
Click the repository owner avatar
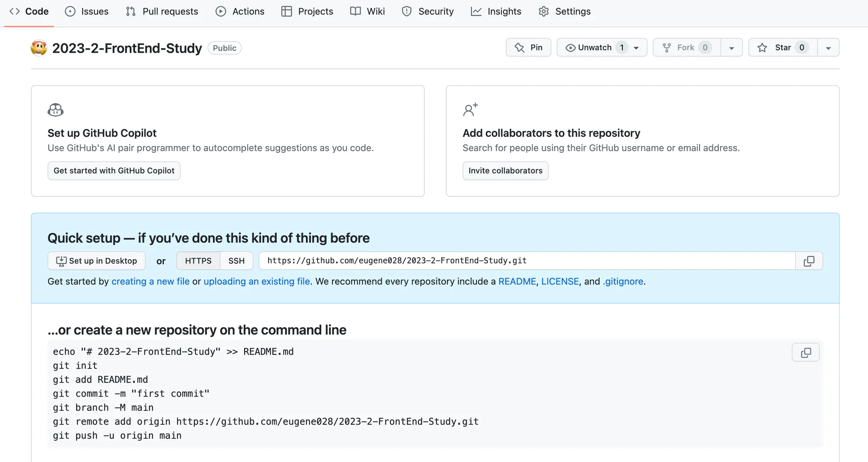point(39,48)
